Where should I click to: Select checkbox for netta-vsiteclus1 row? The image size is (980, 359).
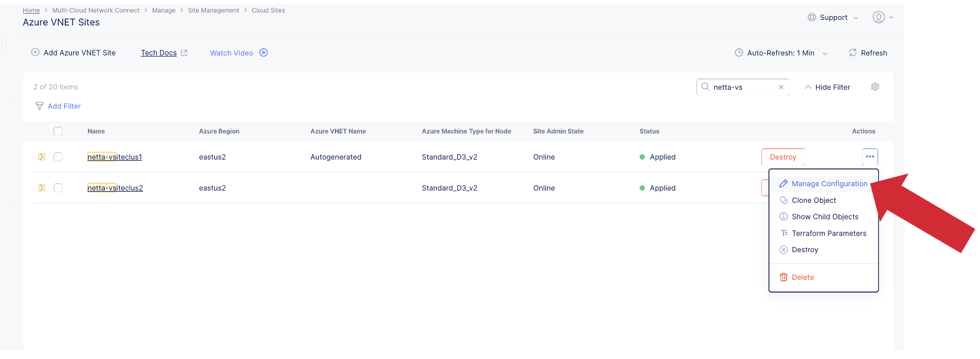pyautogui.click(x=58, y=157)
